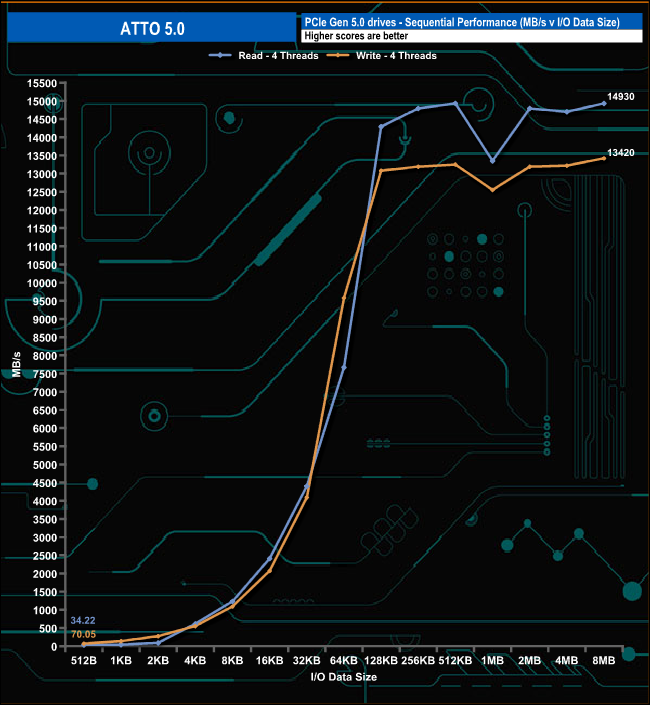650x705 pixels.
Task: Toggle the Read - 4 Threads legend label
Action: click(278, 56)
